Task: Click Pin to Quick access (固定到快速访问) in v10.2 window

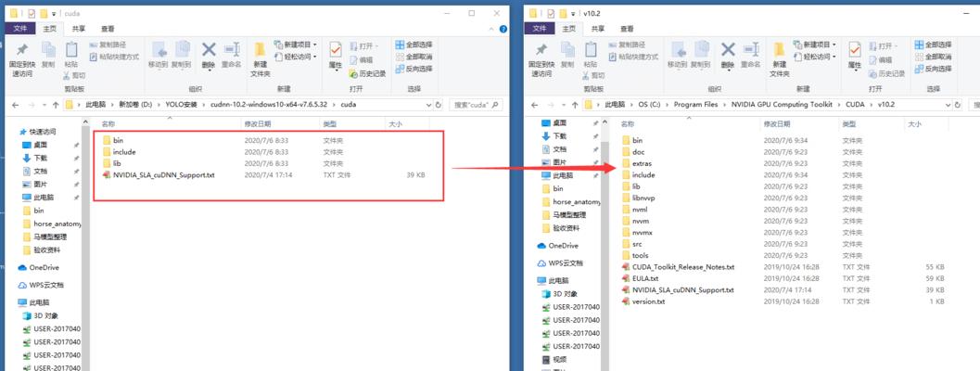Action: point(541,60)
